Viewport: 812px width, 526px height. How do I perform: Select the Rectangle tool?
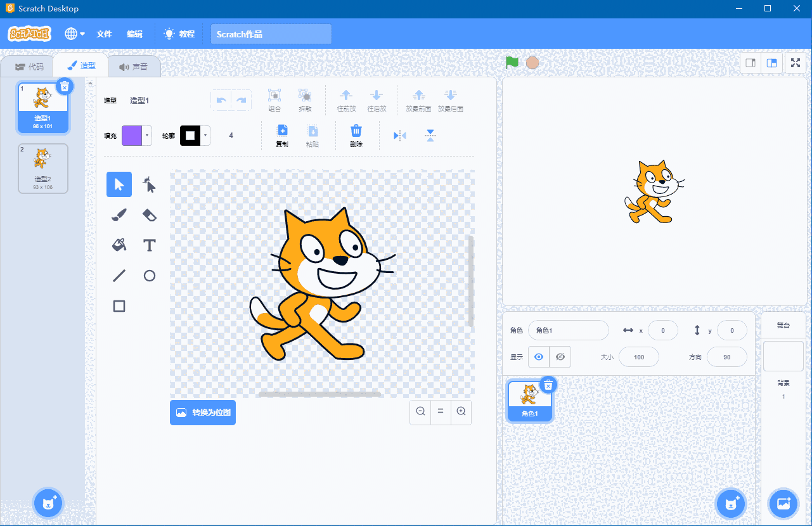[119, 306]
